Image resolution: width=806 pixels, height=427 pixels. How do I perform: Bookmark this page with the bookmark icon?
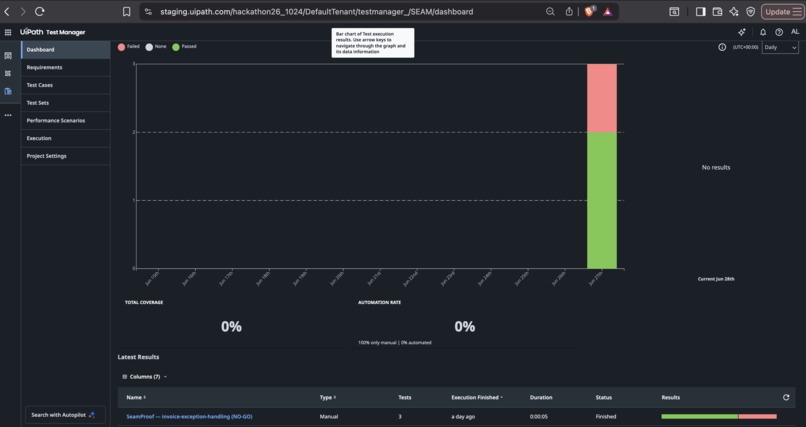point(126,11)
